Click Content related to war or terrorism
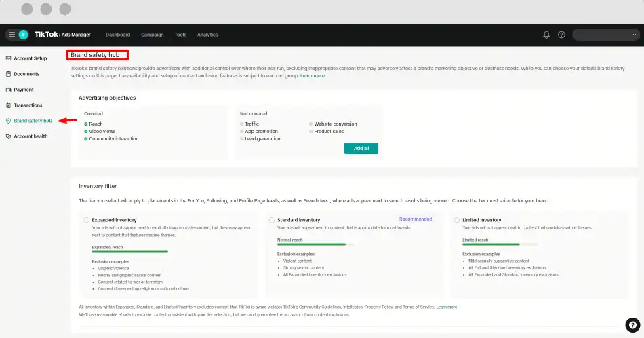644x338 pixels. pyautogui.click(x=130, y=282)
